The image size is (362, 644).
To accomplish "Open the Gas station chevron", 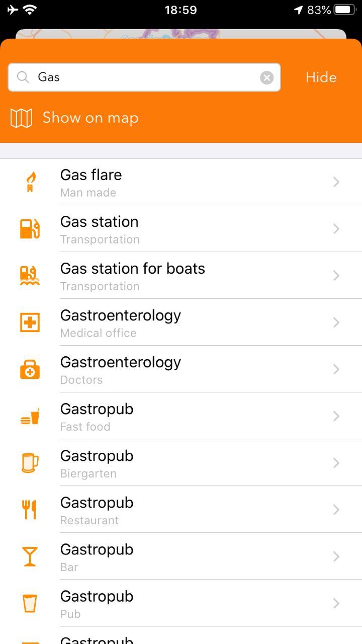I will click(336, 229).
